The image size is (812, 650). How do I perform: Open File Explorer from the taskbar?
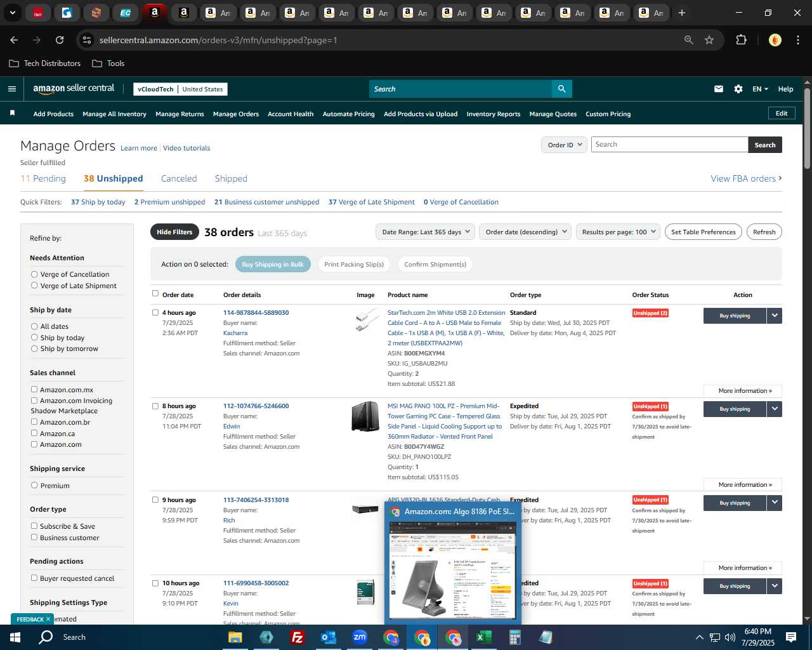pyautogui.click(x=235, y=637)
